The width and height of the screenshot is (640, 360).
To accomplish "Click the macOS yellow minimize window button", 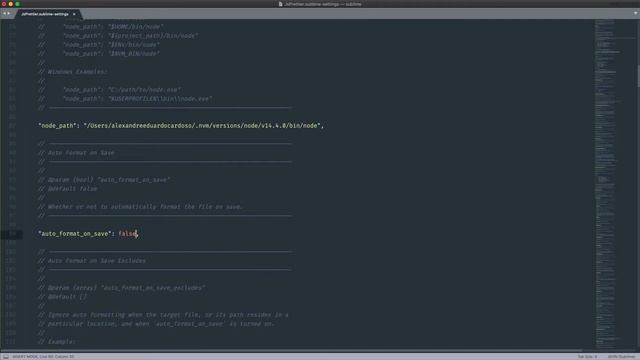I will point(11,4).
